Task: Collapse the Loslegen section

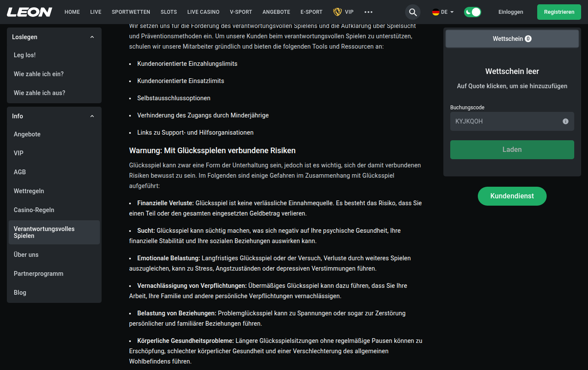Action: point(92,37)
